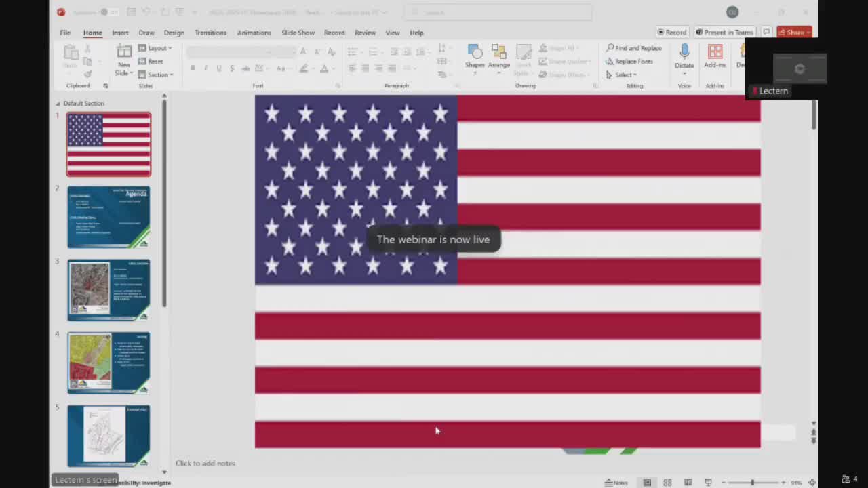Click the Record button near Share
The image size is (868, 488).
672,32
